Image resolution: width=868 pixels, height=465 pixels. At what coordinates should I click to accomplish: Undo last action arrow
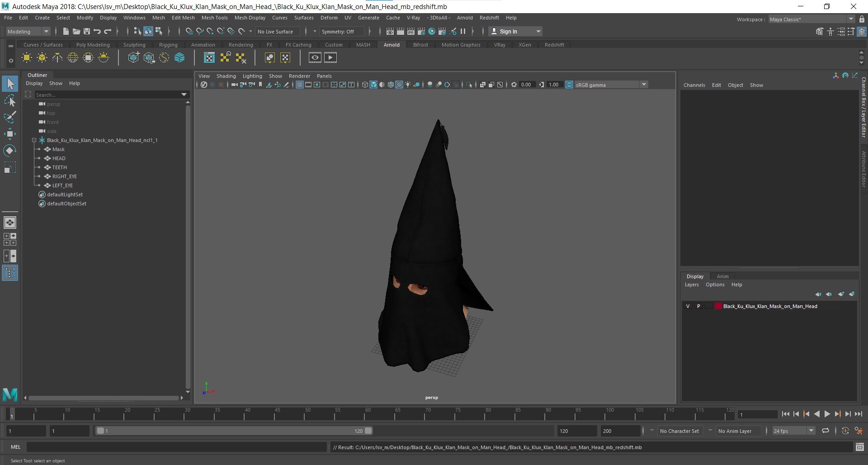click(97, 31)
